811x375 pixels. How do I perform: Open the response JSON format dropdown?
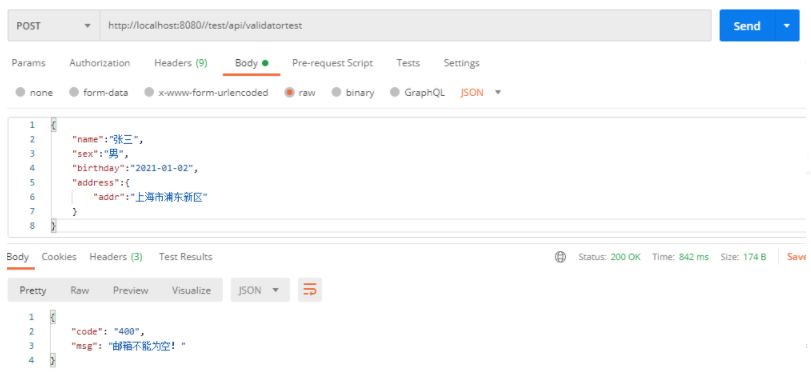pos(260,290)
